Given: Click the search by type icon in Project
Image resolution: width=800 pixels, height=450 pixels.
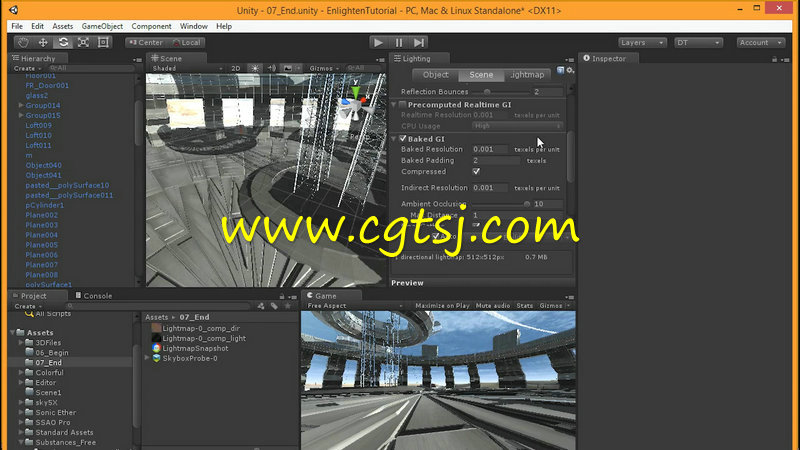Looking at the screenshot, I should pyautogui.click(x=261, y=306).
